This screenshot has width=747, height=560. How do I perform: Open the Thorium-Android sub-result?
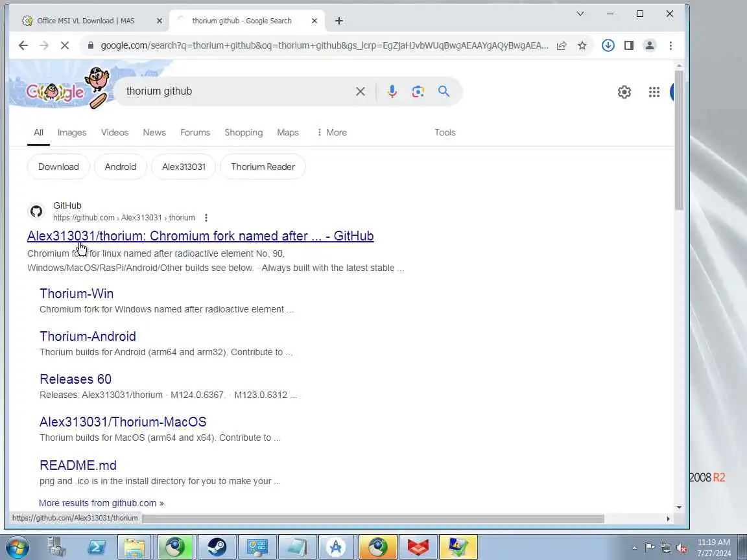[88, 336]
